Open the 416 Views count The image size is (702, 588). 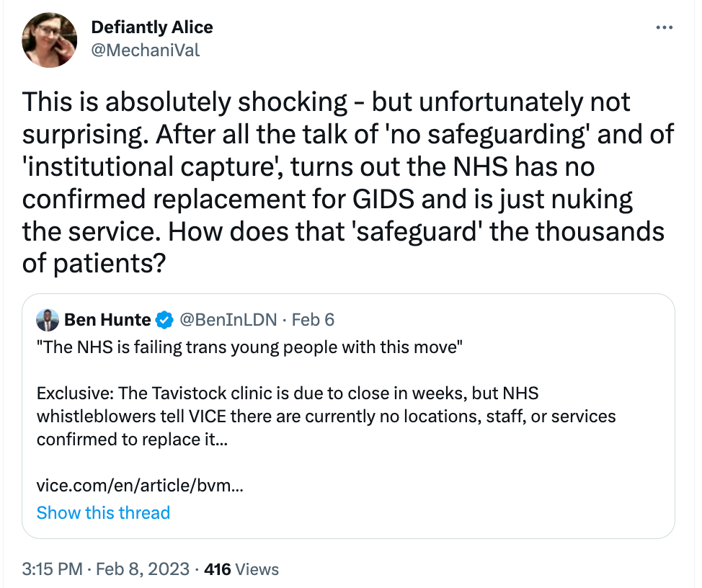point(241,569)
